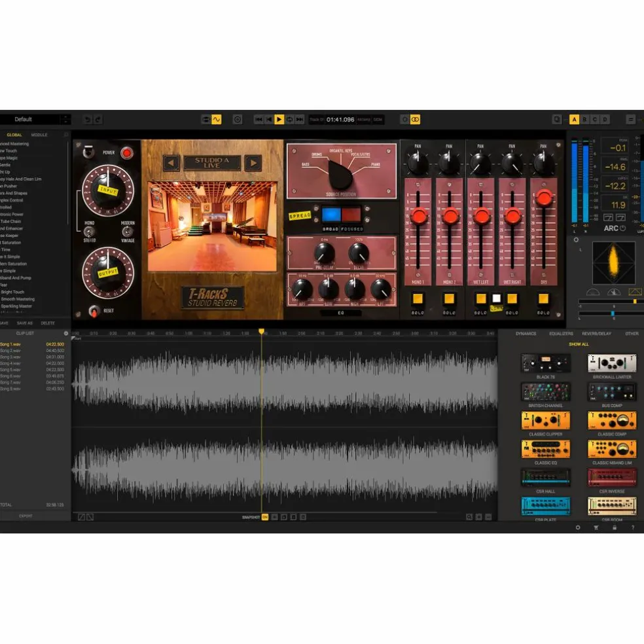Select the chain view icon
The image size is (644, 644).
206,120
